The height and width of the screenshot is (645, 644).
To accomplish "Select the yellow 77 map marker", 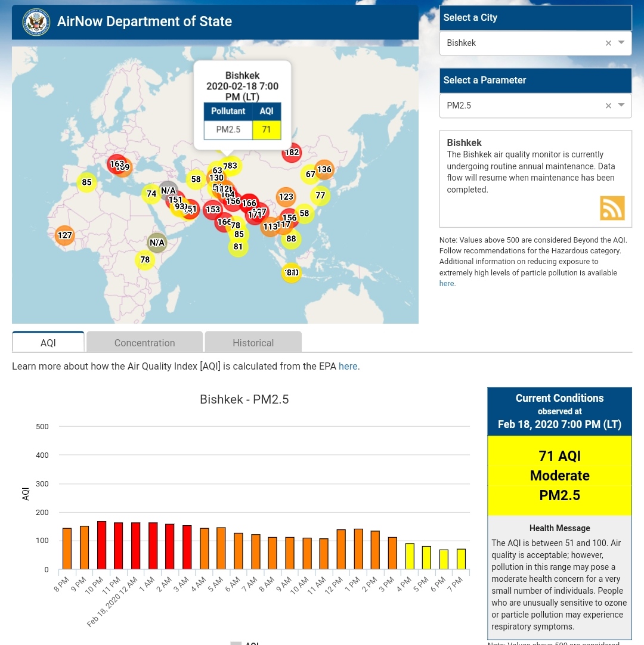I will tap(320, 196).
